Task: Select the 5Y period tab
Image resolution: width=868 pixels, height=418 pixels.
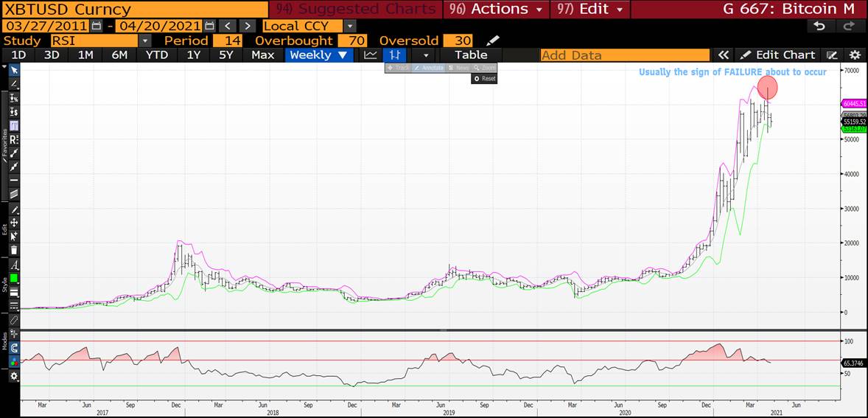Action: point(226,55)
